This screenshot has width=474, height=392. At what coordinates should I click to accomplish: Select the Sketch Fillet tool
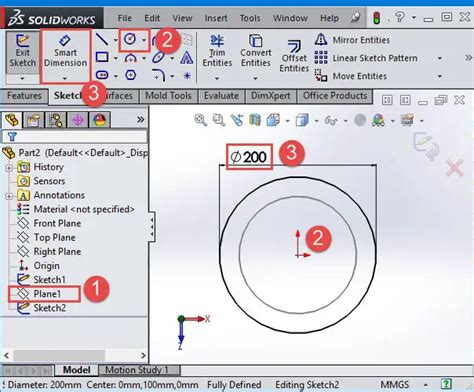pyautogui.click(x=158, y=75)
